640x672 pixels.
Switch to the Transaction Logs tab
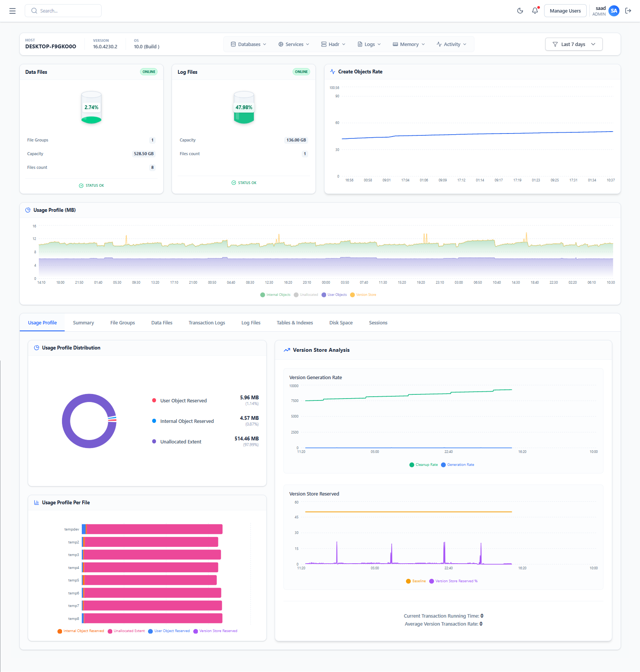(x=207, y=322)
